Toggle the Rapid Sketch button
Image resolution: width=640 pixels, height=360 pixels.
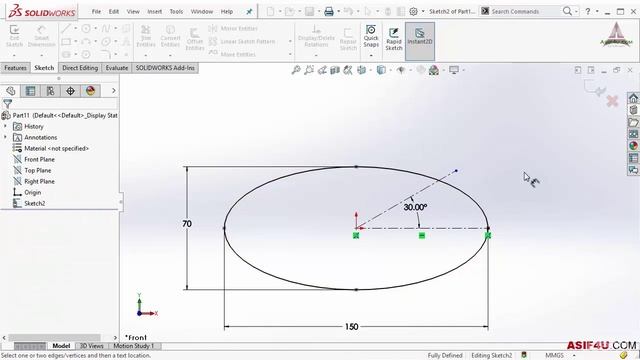(394, 39)
